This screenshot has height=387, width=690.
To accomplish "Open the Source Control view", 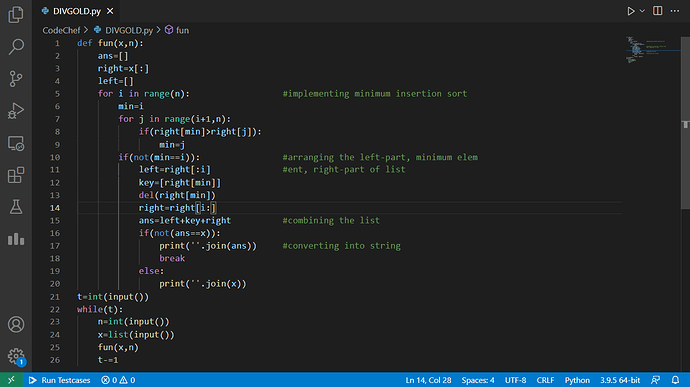I will [16, 79].
